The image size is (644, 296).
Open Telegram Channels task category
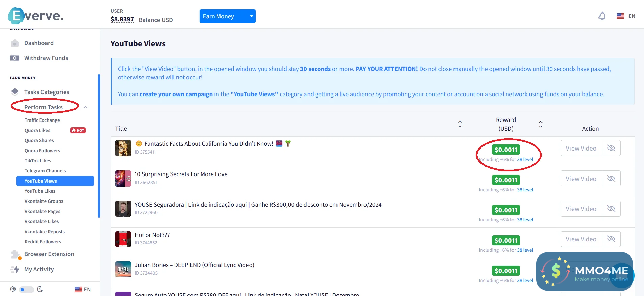[45, 171]
